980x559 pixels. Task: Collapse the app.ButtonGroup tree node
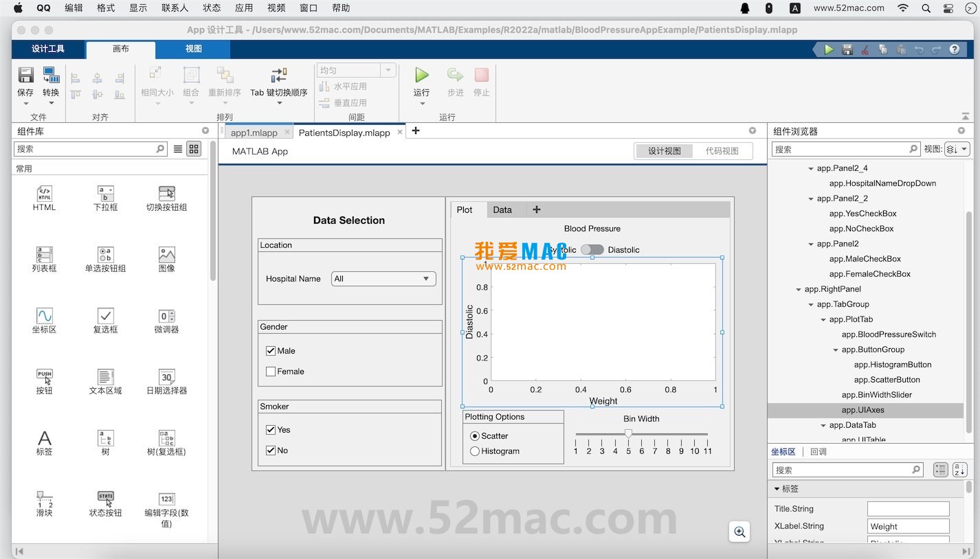(836, 350)
